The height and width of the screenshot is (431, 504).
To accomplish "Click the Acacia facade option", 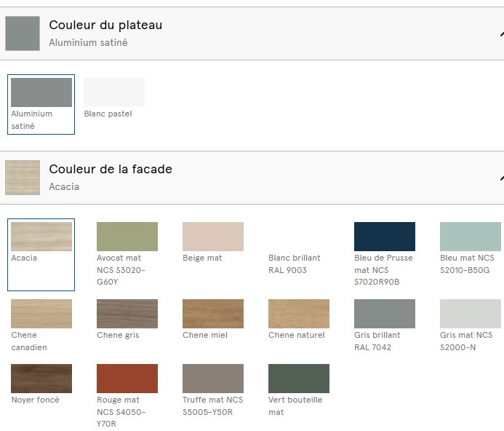I will point(41,255).
